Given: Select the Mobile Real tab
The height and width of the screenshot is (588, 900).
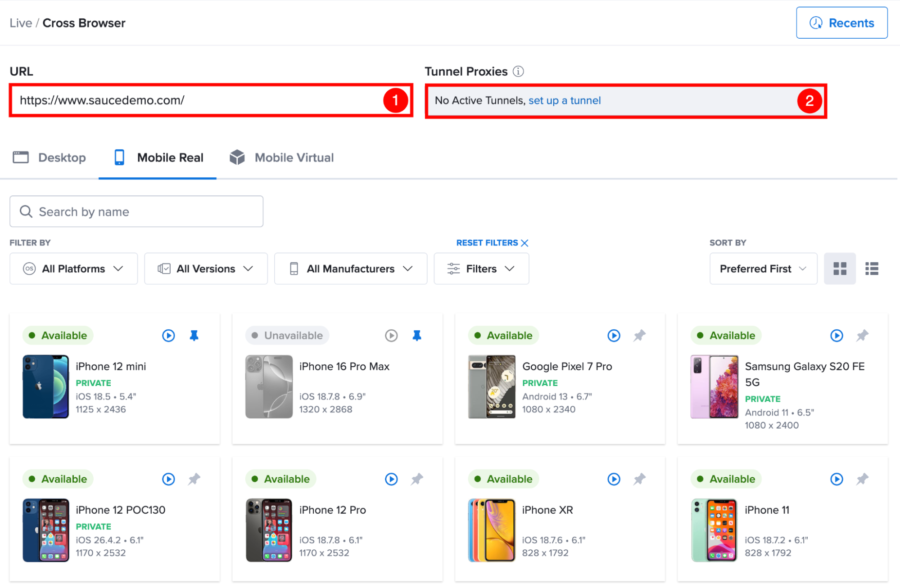Looking at the screenshot, I should 158,157.
